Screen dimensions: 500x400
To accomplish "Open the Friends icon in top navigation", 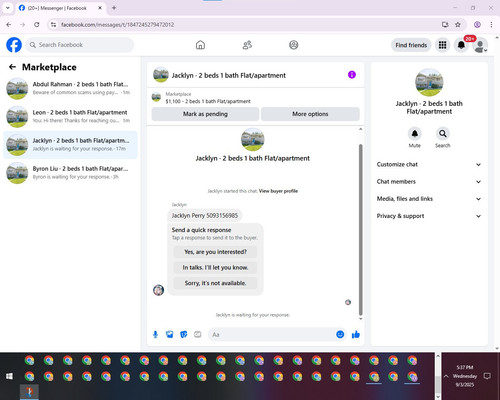I will tap(247, 45).
